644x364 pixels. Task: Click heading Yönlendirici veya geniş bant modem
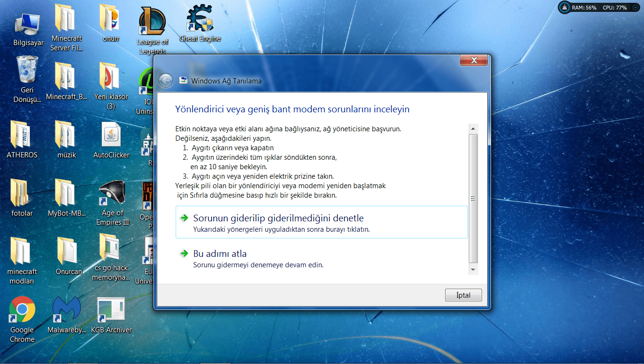(x=292, y=109)
